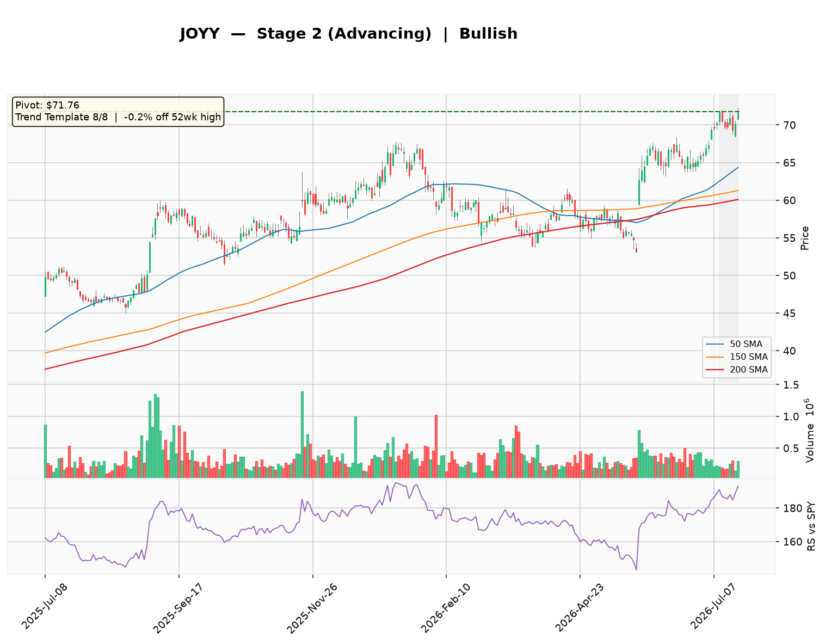Click the orange line sample beside 150 SMA
This screenshot has height=644, width=825.
coord(715,357)
